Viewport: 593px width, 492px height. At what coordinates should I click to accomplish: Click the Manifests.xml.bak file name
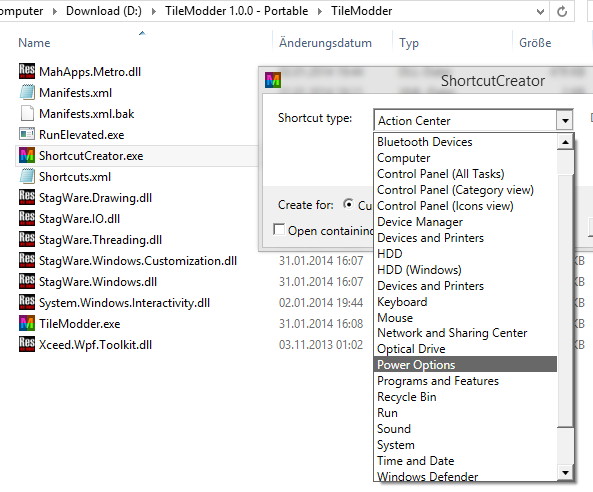point(87,114)
